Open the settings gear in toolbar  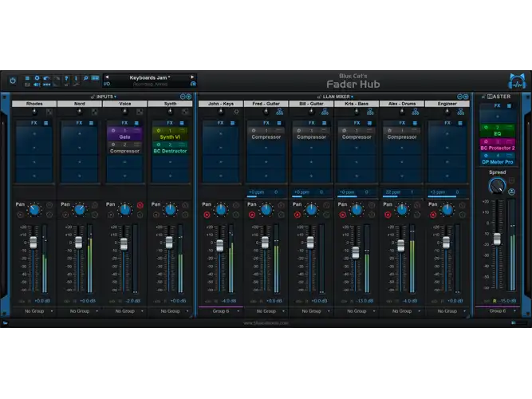click(x=37, y=78)
